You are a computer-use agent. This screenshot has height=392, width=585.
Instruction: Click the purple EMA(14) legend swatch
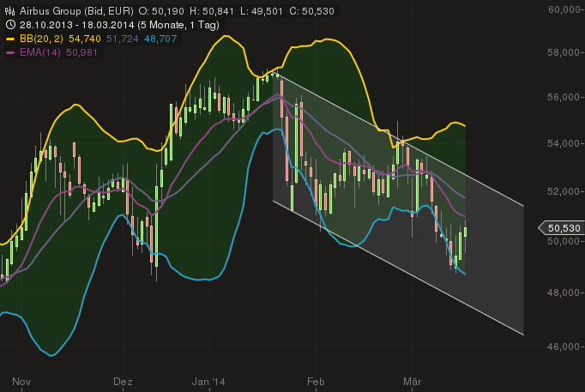point(10,53)
